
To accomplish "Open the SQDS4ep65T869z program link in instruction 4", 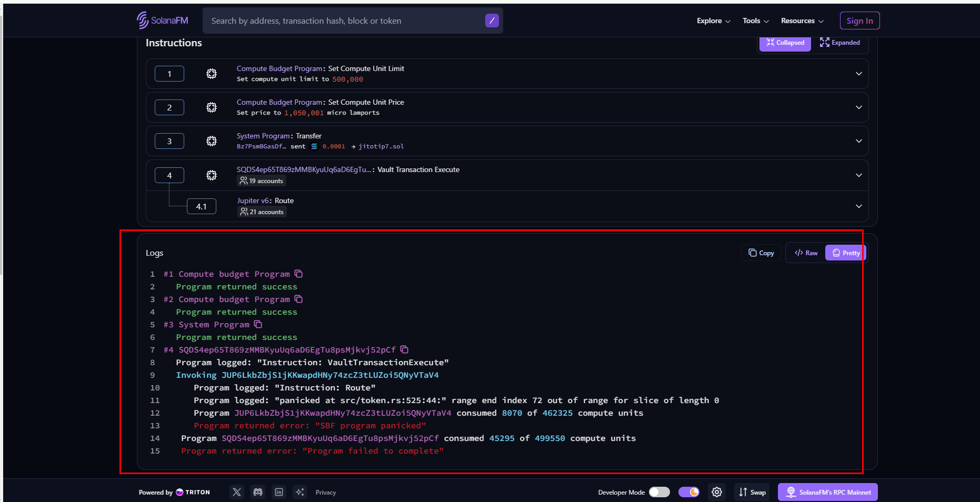I will pyautogui.click(x=304, y=169).
